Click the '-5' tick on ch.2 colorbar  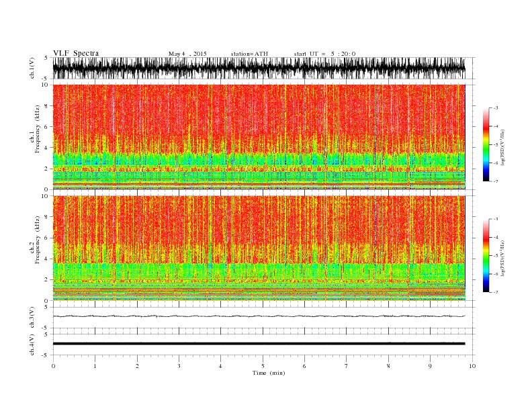pos(495,255)
